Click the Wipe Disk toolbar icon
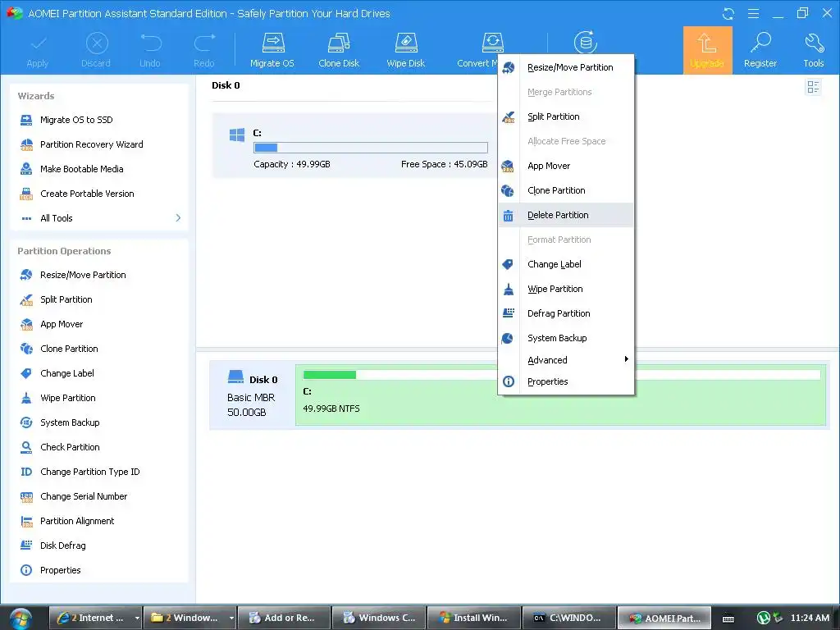Screen dimensions: 840x630 tap(406, 43)
